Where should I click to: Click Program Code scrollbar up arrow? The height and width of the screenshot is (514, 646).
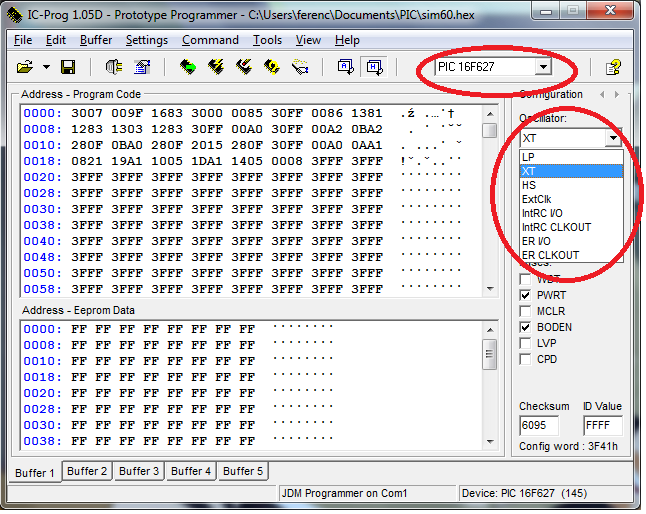coord(490,114)
